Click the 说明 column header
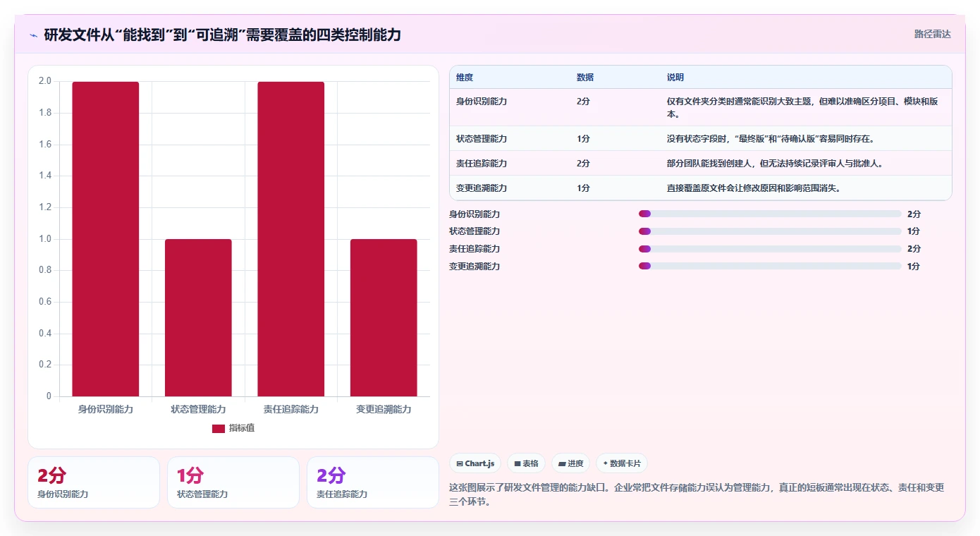 pos(675,77)
